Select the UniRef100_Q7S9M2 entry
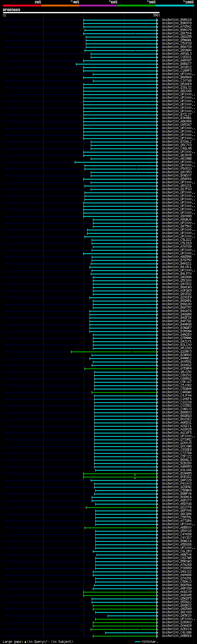197x644 pixels. click(x=177, y=440)
